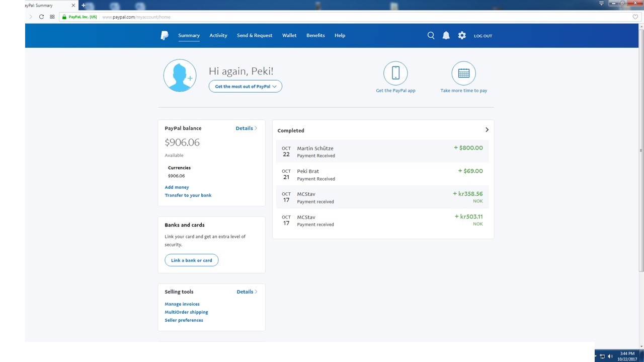
Task: Click Link a bank or card button
Action: (191, 260)
